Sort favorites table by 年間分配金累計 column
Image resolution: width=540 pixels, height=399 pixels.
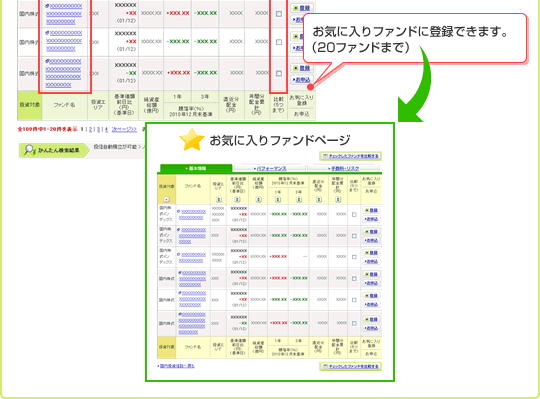[x=338, y=199]
